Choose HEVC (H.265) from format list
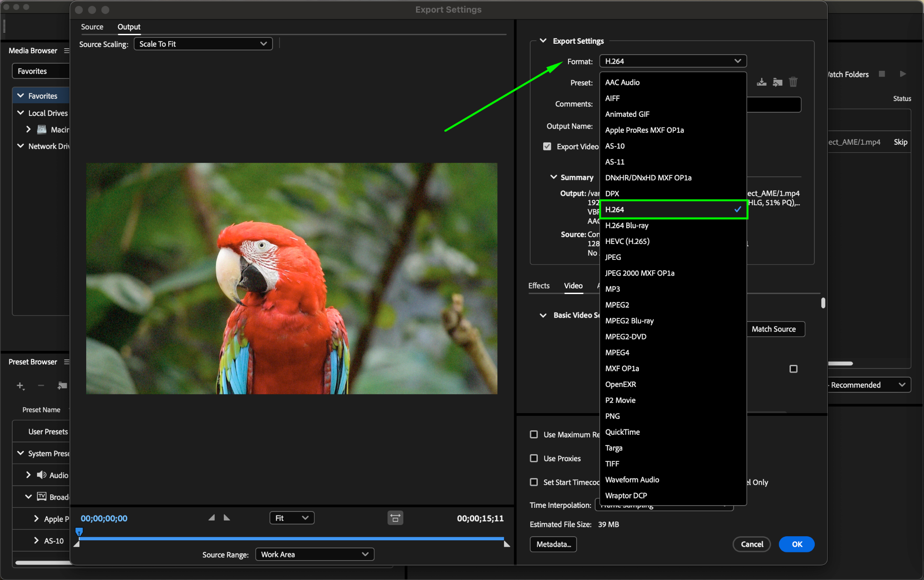 tap(627, 241)
